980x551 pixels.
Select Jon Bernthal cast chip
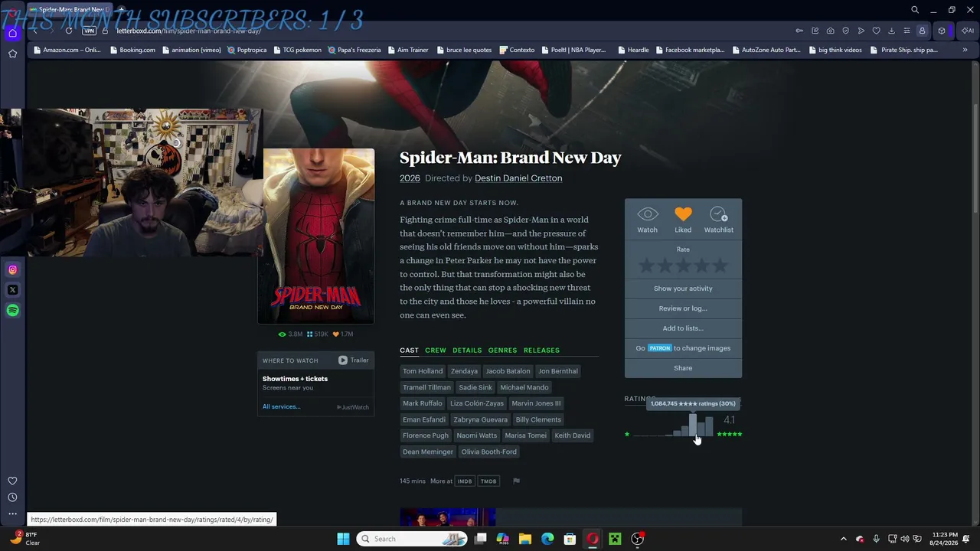tap(558, 371)
